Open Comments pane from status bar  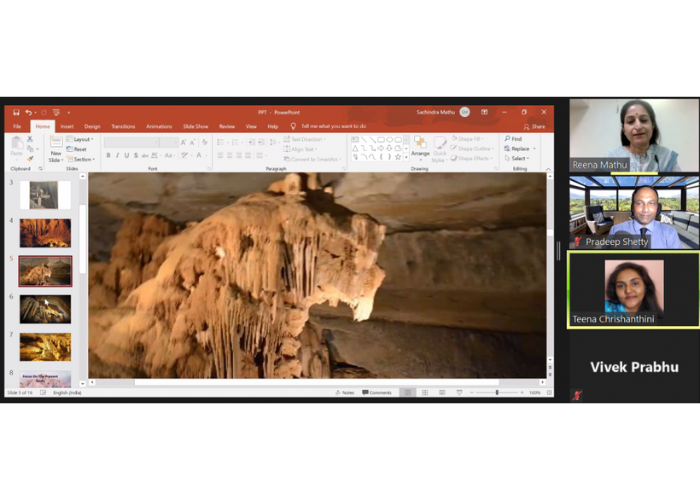378,392
